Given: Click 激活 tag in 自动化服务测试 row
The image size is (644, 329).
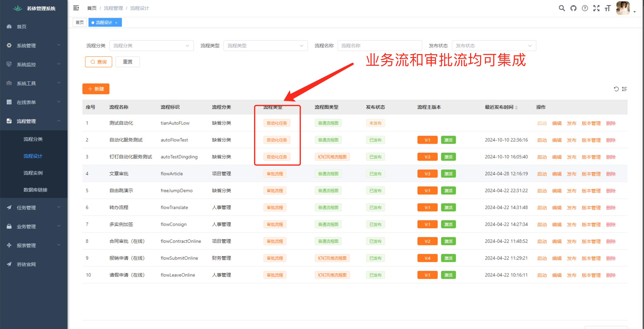Looking at the screenshot, I should (x=448, y=140).
